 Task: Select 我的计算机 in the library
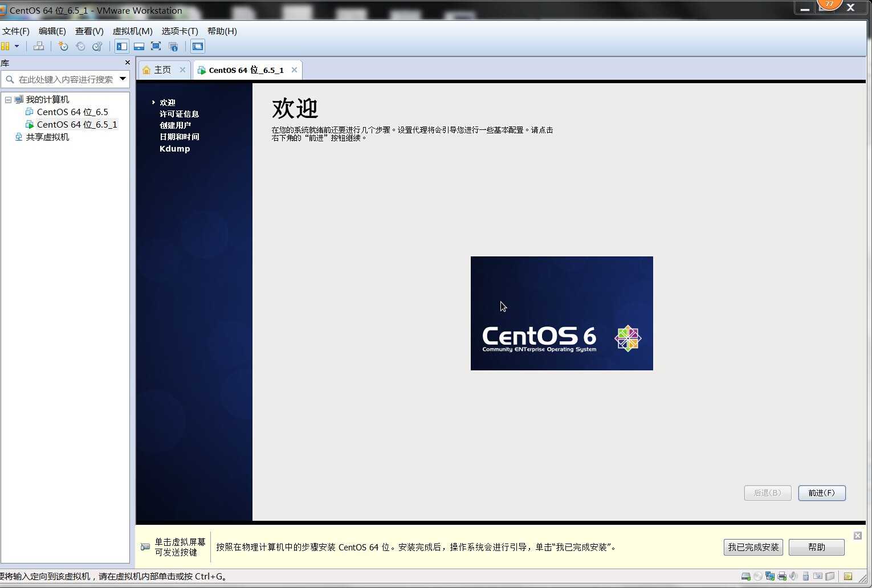47,100
